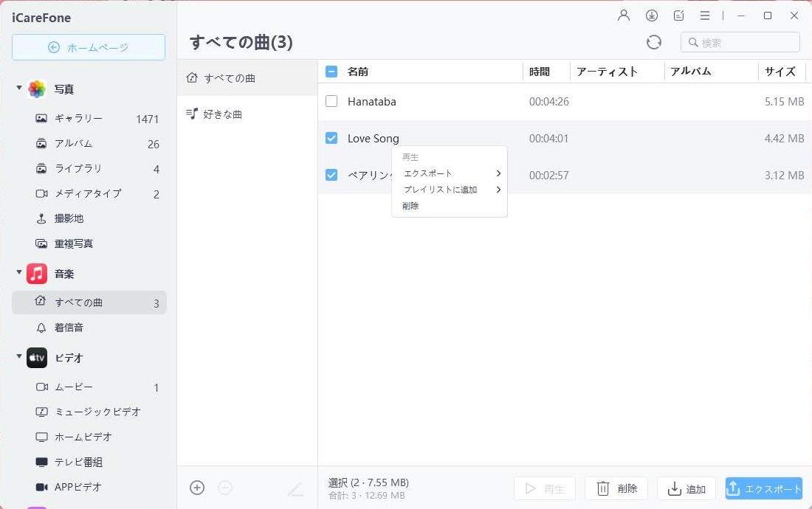Add a new playlist with plus icon

[x=197, y=488]
